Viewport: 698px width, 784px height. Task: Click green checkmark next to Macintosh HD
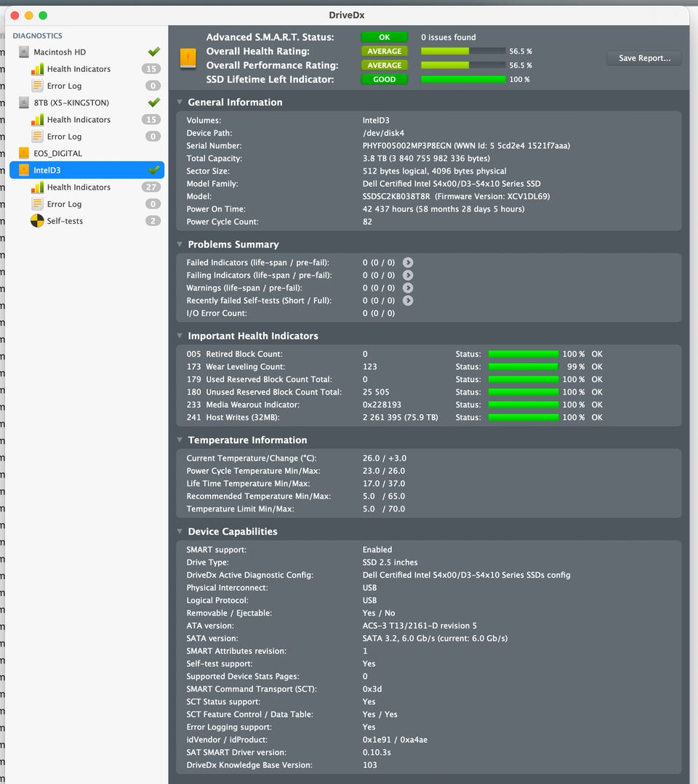(154, 52)
